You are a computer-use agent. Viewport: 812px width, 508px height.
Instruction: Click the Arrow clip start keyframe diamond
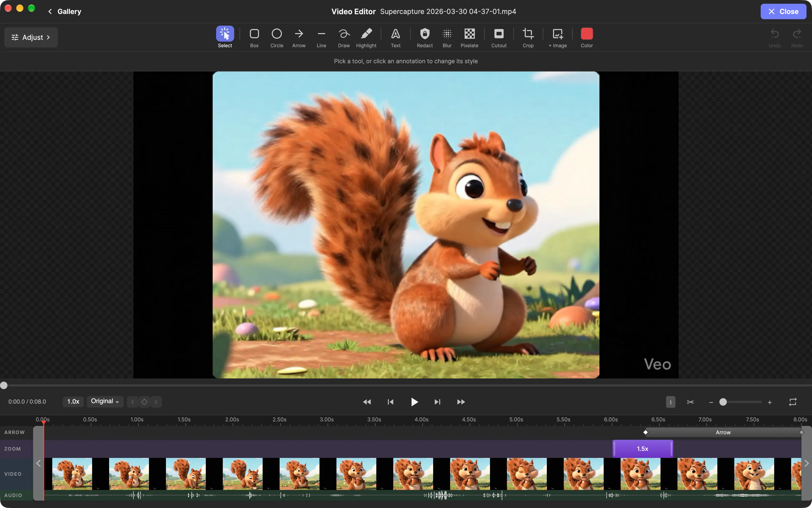645,432
